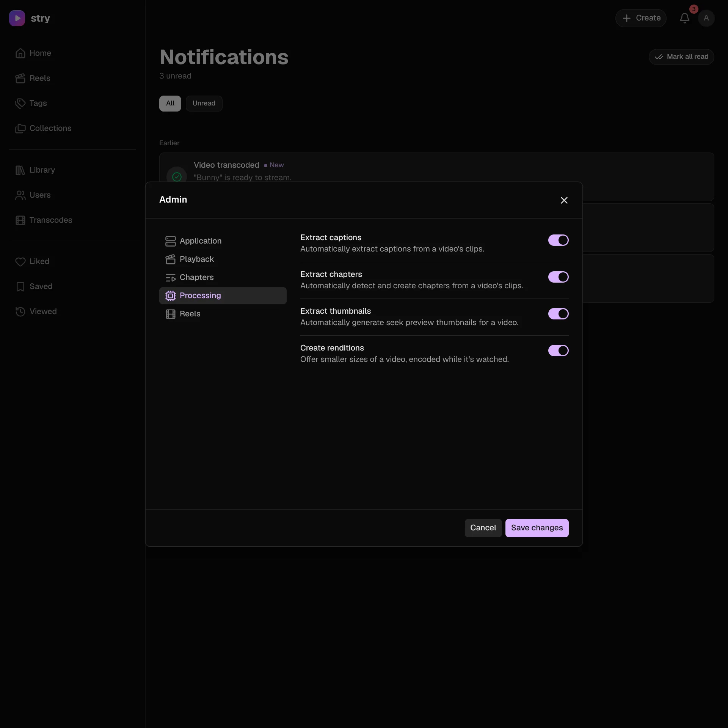Open Users in sidebar
This screenshot has height=728, width=728.
point(72,195)
